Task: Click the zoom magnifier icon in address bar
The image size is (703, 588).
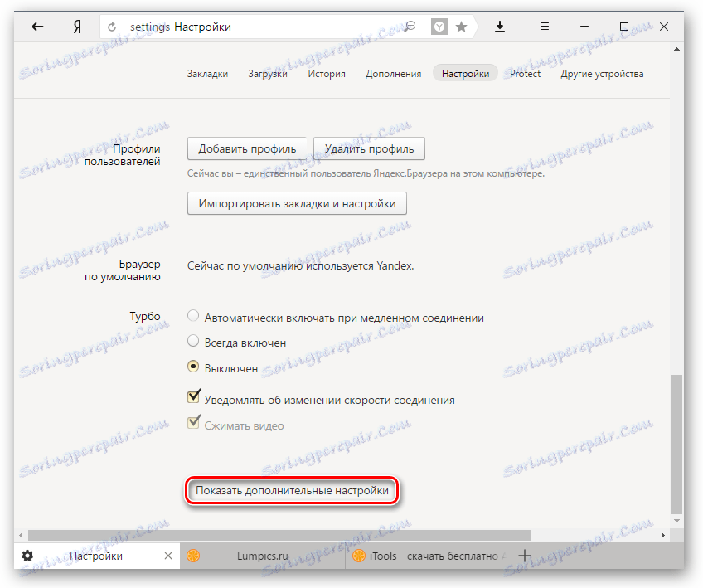Action: point(410,27)
